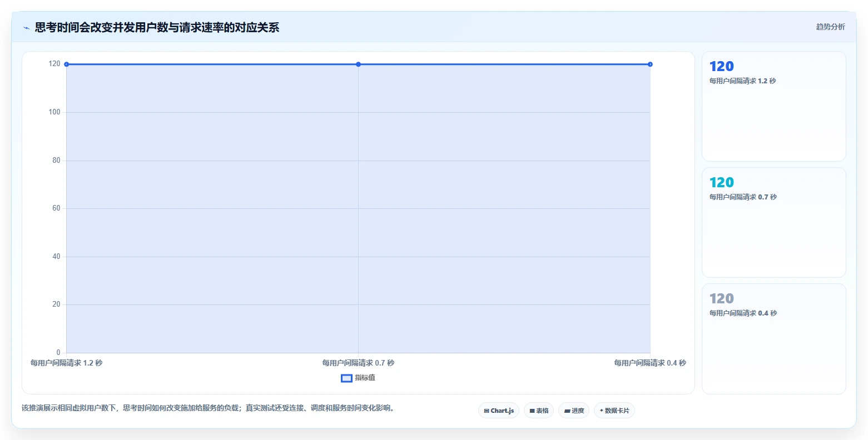
Task: Toggle the 指标值 legend swatch
Action: tap(346, 378)
